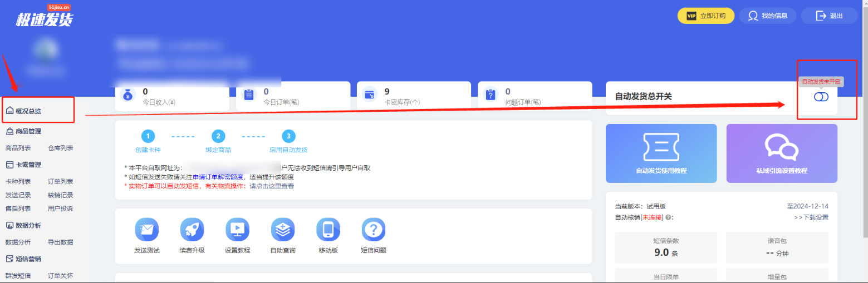The width and height of the screenshot is (868, 283).
Task: Click step 3 启用自动发货 circle
Action: (288, 136)
